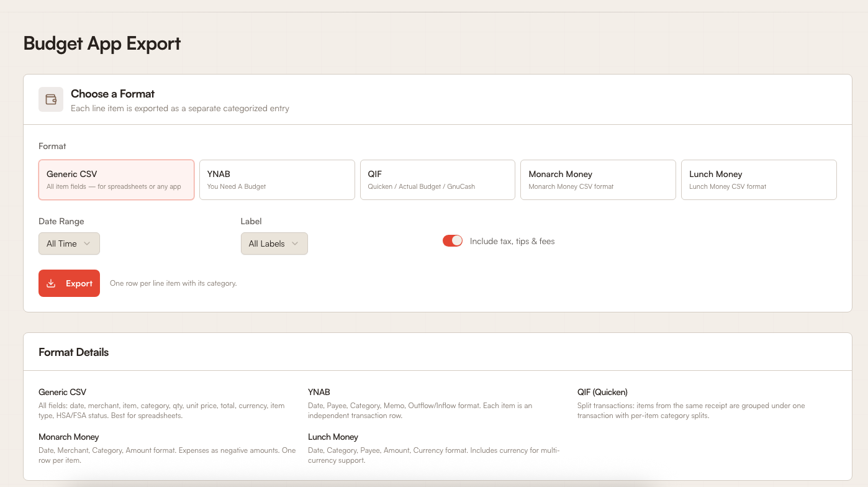Pick the Monarch Money export format
The image size is (868, 487).
pyautogui.click(x=598, y=180)
